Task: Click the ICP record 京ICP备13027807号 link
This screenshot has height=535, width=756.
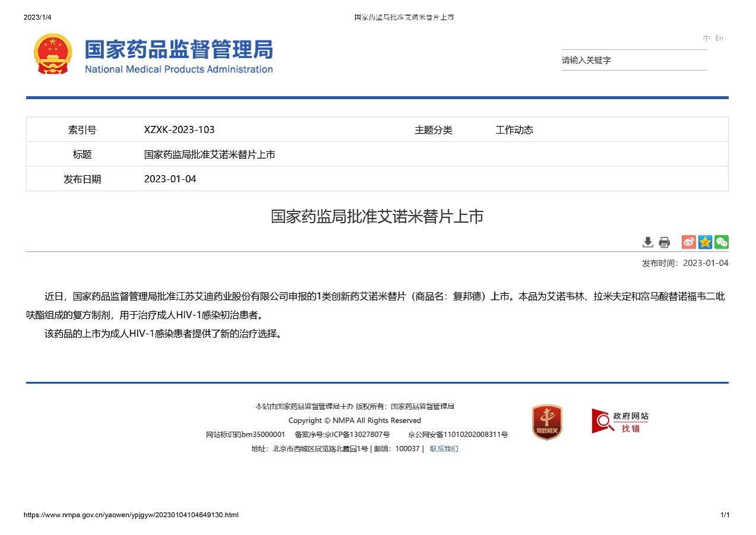Action: point(357,435)
